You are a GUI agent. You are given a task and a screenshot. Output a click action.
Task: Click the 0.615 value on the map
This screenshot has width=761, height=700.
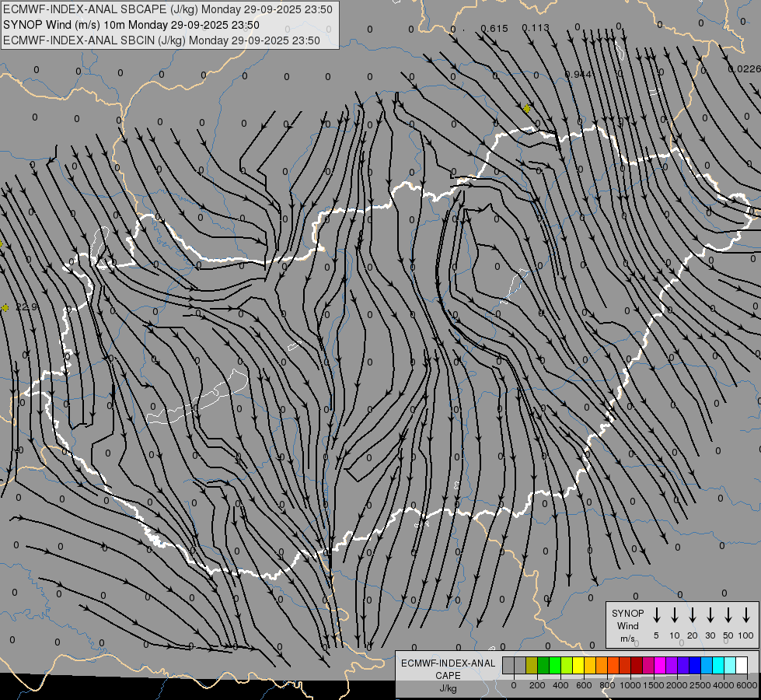(x=494, y=28)
